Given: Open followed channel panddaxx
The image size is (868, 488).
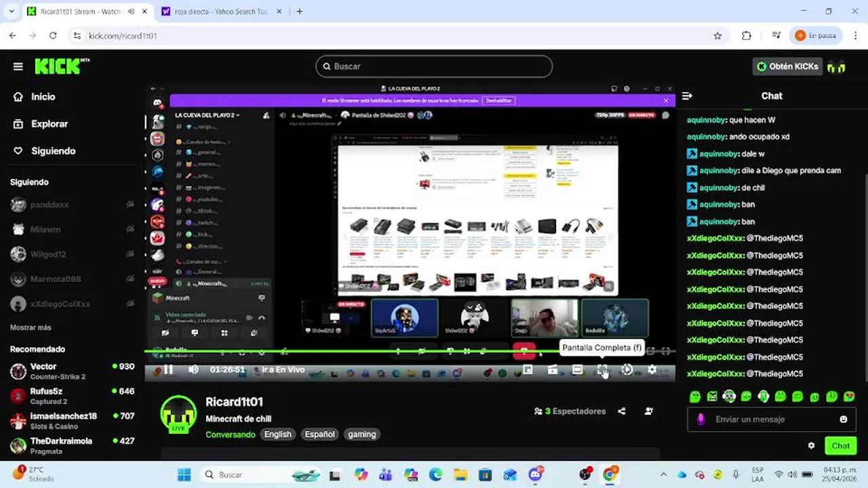Looking at the screenshot, I should tap(72, 205).
